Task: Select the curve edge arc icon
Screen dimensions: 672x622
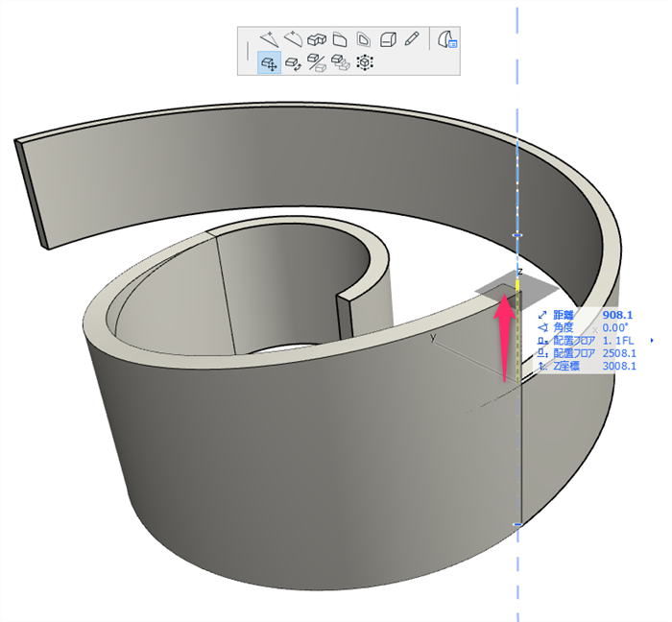Action: (x=293, y=39)
